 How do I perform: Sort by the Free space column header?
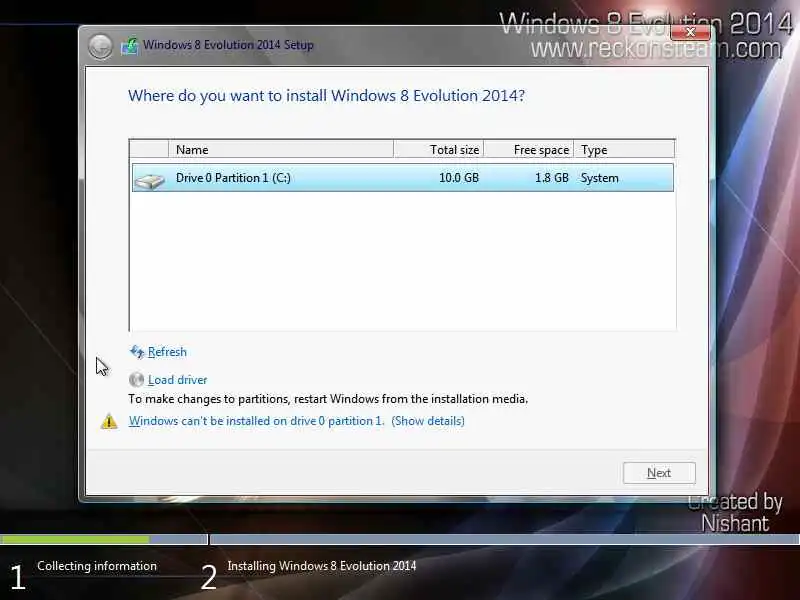click(x=529, y=149)
